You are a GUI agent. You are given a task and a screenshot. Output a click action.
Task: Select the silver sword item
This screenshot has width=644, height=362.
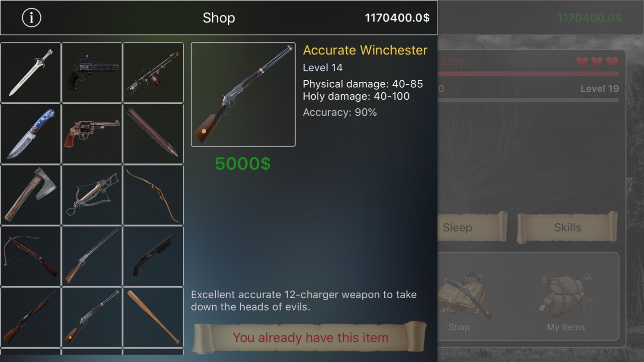click(x=31, y=72)
